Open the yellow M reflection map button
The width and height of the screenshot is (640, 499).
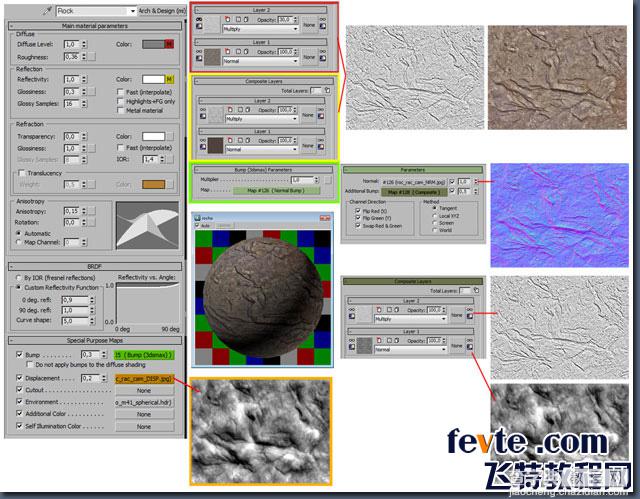(x=169, y=79)
